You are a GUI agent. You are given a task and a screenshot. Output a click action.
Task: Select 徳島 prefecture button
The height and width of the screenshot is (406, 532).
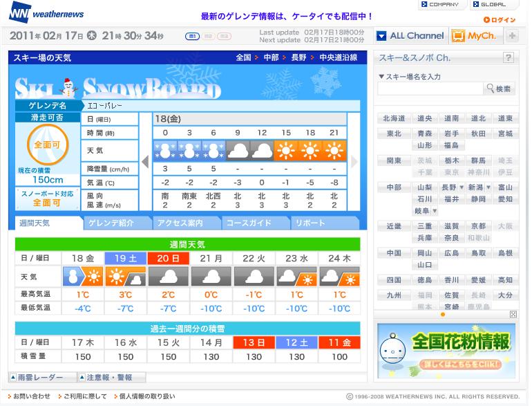point(424,280)
